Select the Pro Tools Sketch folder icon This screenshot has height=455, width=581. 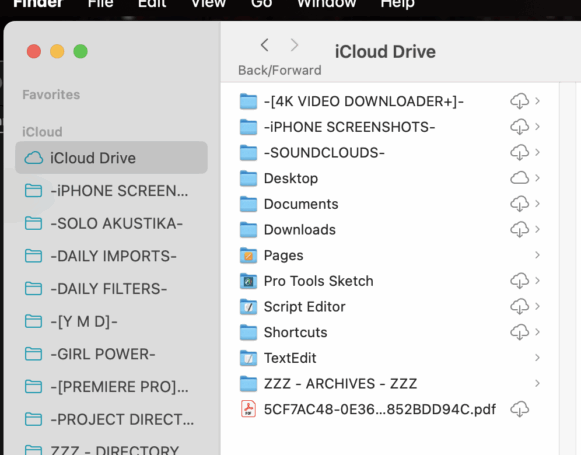pyautogui.click(x=248, y=281)
